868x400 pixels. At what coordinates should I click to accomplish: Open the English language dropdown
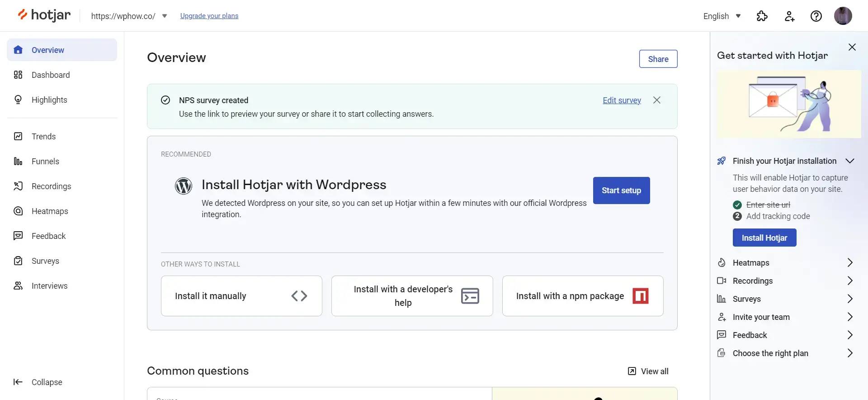pos(722,16)
